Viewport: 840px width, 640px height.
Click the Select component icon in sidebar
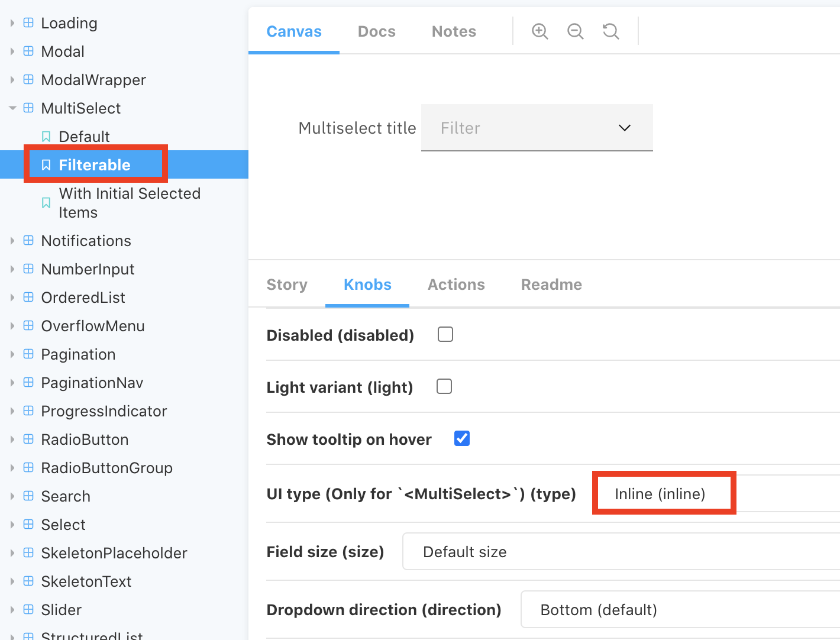click(28, 524)
